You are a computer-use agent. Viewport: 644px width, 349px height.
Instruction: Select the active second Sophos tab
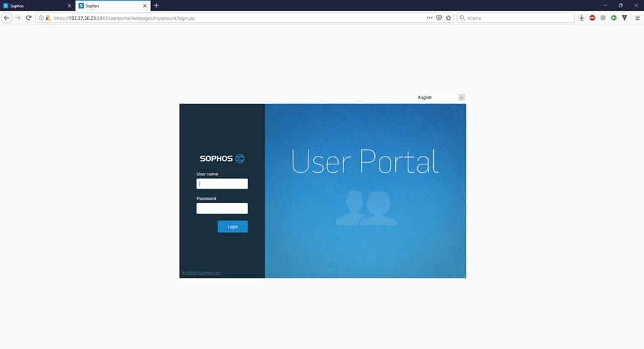[x=113, y=6]
